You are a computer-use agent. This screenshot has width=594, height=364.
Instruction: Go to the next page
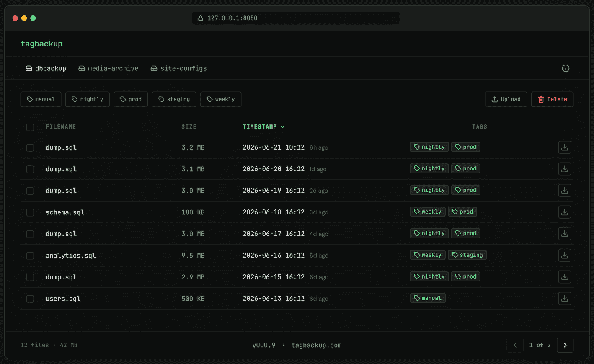pyautogui.click(x=565, y=345)
